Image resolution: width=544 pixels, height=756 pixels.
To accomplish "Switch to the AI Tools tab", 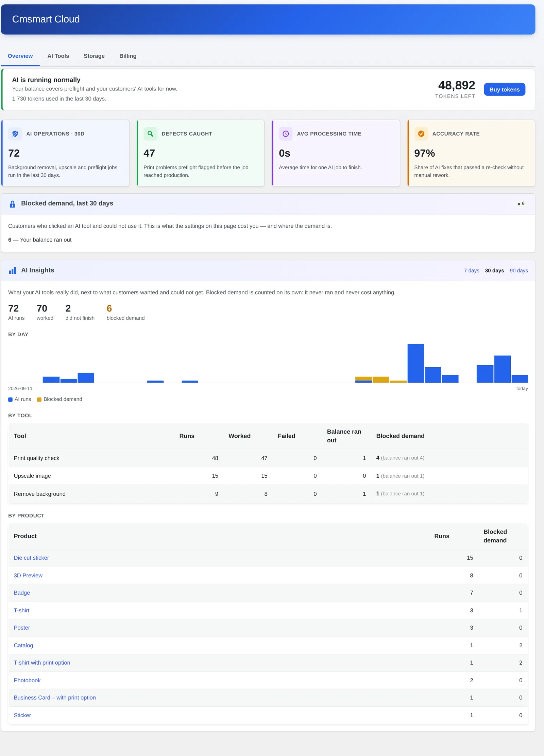I will [x=58, y=56].
